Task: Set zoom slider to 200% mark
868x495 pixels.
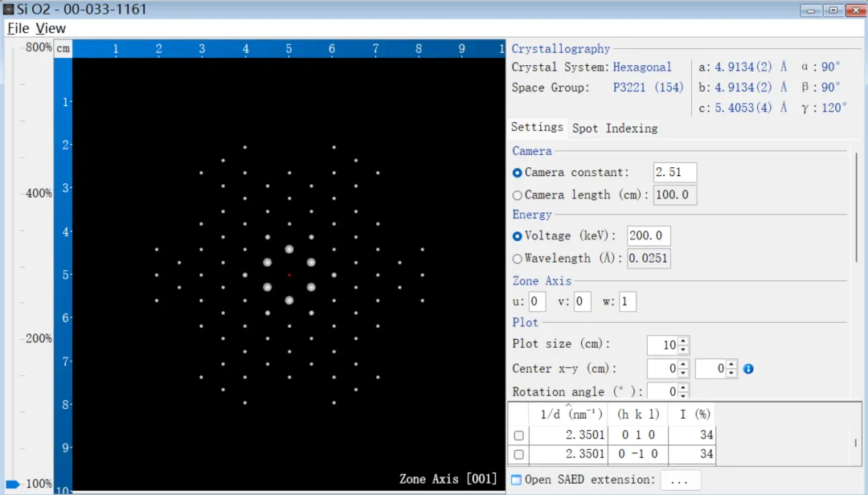Action: tap(23, 339)
